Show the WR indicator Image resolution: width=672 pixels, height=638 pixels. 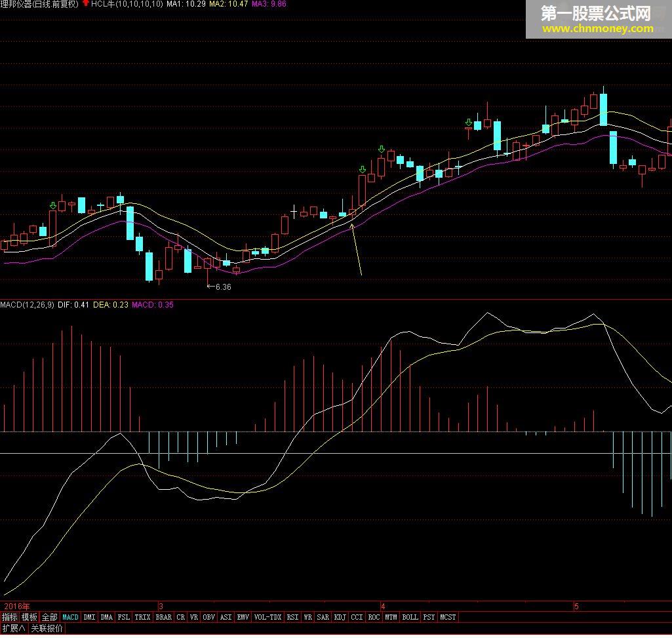tap(307, 617)
